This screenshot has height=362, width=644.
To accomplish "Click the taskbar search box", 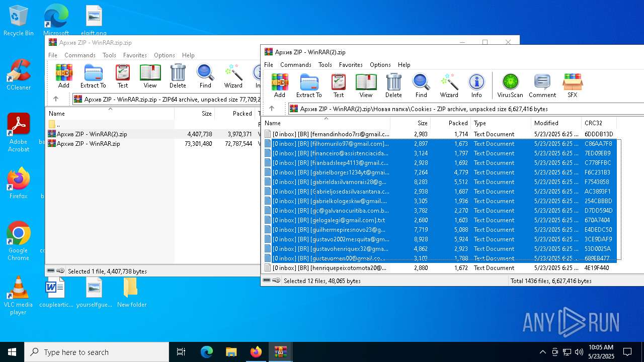I will coord(97,352).
